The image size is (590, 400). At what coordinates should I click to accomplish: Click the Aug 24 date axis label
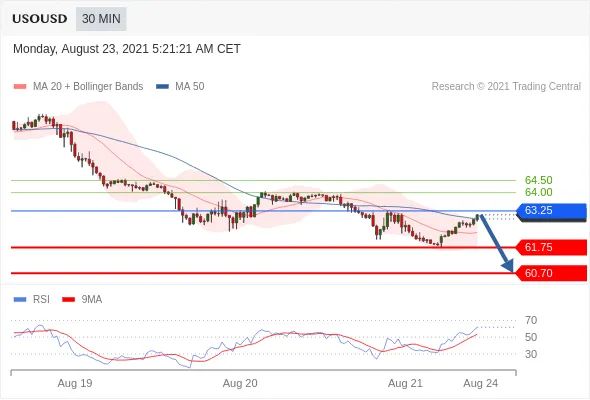[x=481, y=383]
